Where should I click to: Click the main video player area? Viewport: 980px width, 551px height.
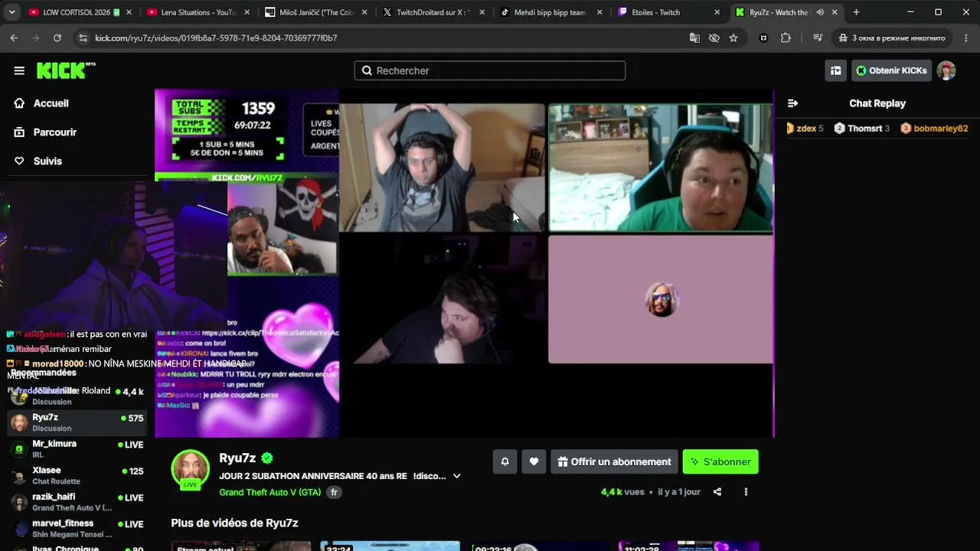pos(464,263)
